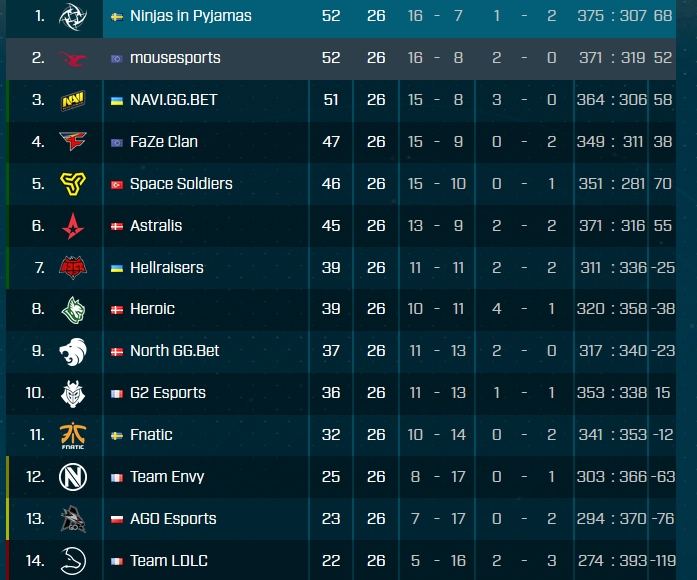The width and height of the screenshot is (697, 580).
Task: Click the Turkish flag beside Space Soldiers
Action: pos(117,184)
